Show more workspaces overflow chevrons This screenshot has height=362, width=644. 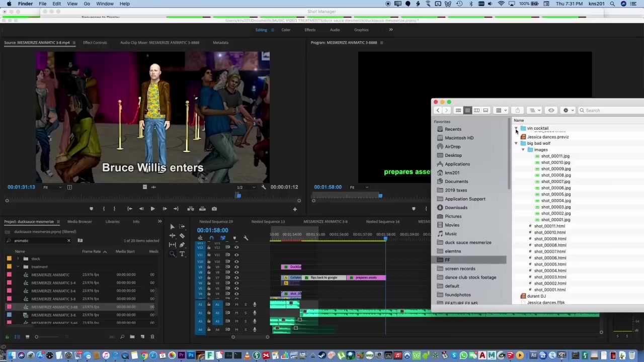tap(391, 30)
